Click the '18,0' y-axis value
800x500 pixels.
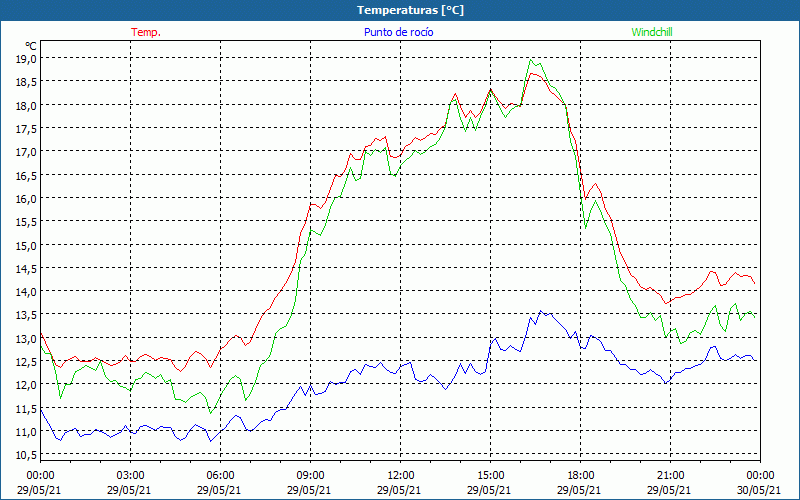(26, 105)
